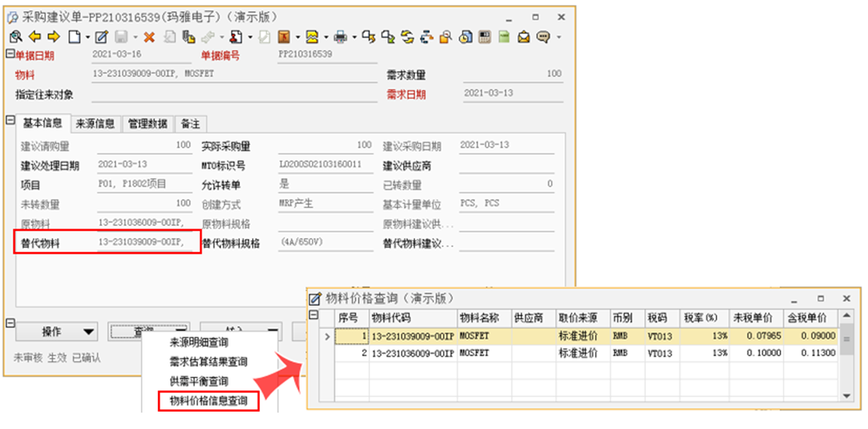868x429 pixels.
Task: Click the envelope mail icon in toolbar
Action: click(x=522, y=37)
